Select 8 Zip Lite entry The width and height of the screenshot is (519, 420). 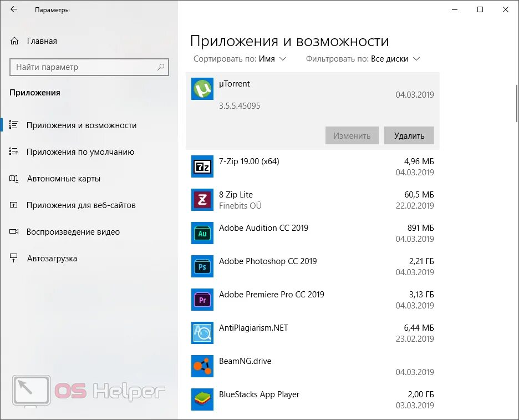(x=313, y=200)
